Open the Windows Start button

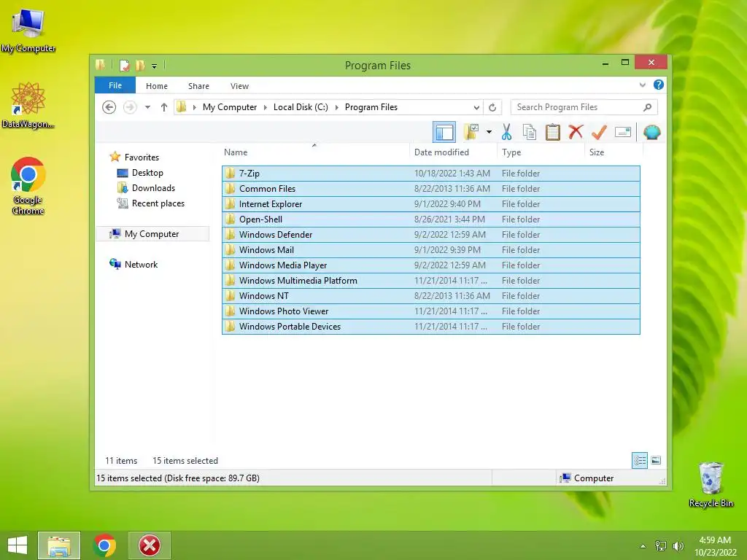[x=18, y=545]
